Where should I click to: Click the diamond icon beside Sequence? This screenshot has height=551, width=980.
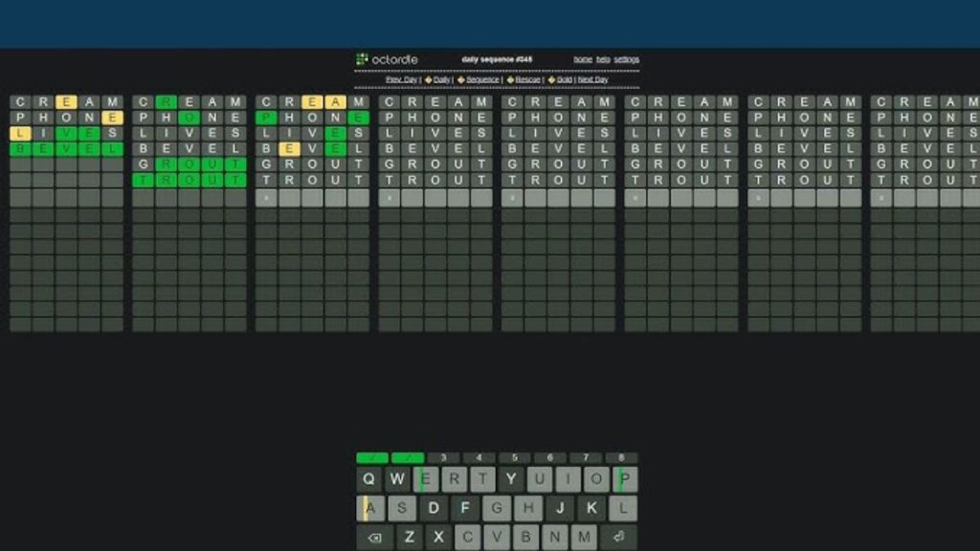pos(460,79)
